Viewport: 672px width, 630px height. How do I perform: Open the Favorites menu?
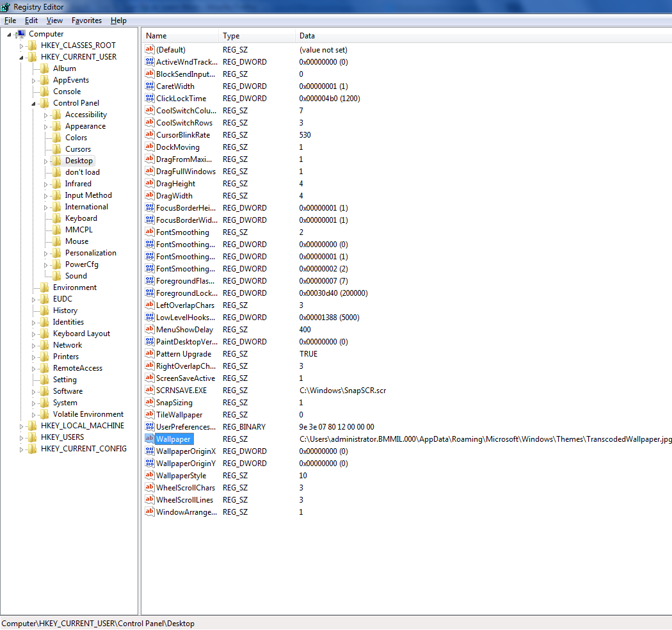point(86,20)
